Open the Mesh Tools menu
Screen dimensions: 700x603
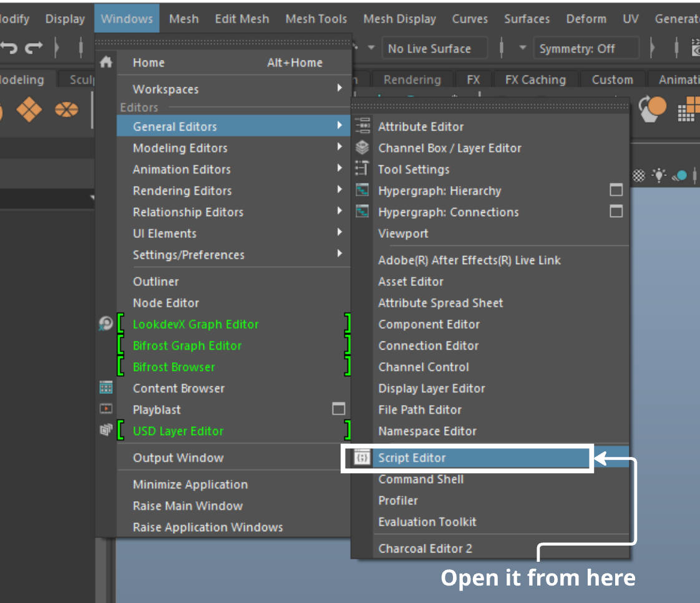(316, 19)
